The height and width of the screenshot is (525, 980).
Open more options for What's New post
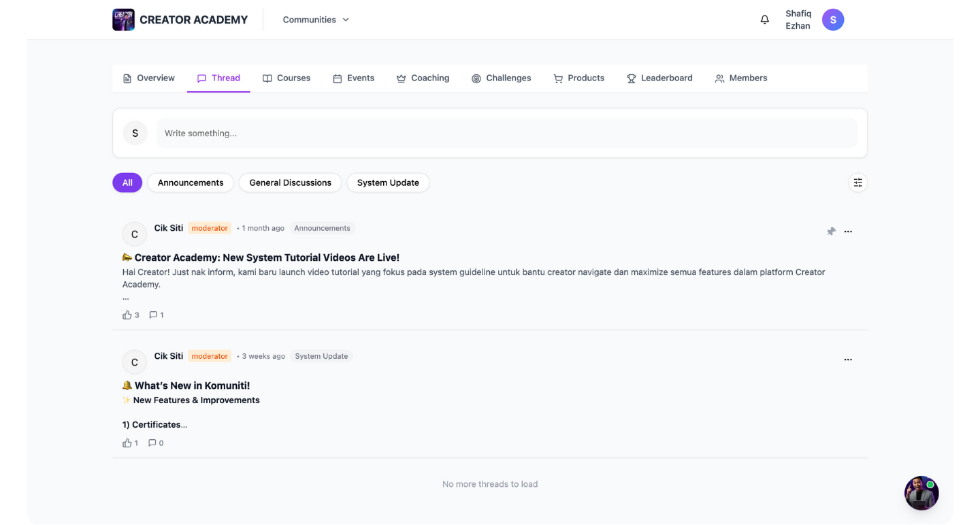848,360
